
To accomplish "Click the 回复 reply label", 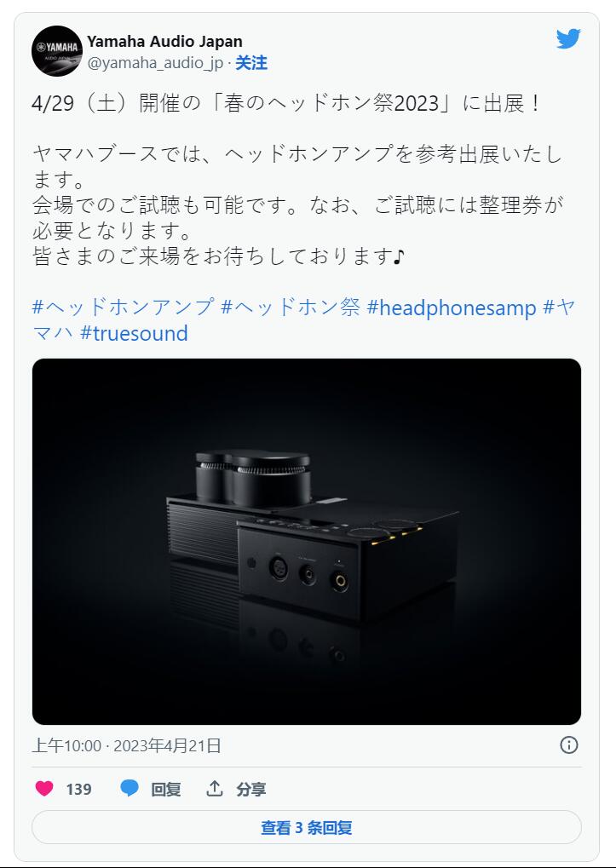I will click(x=165, y=789).
